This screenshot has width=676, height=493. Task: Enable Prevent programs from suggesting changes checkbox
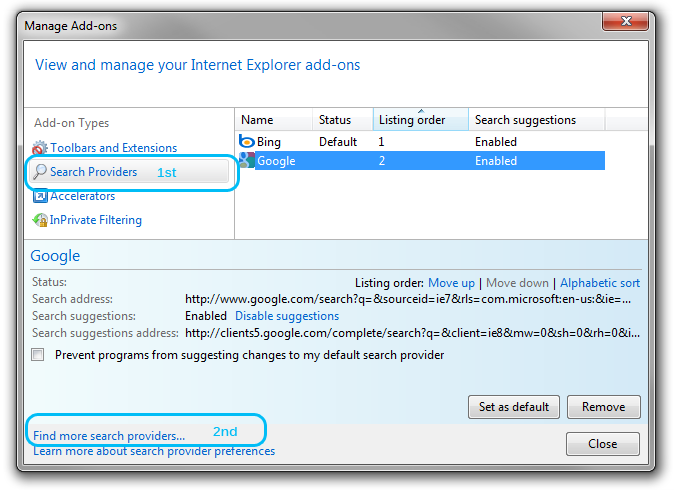(x=38, y=355)
